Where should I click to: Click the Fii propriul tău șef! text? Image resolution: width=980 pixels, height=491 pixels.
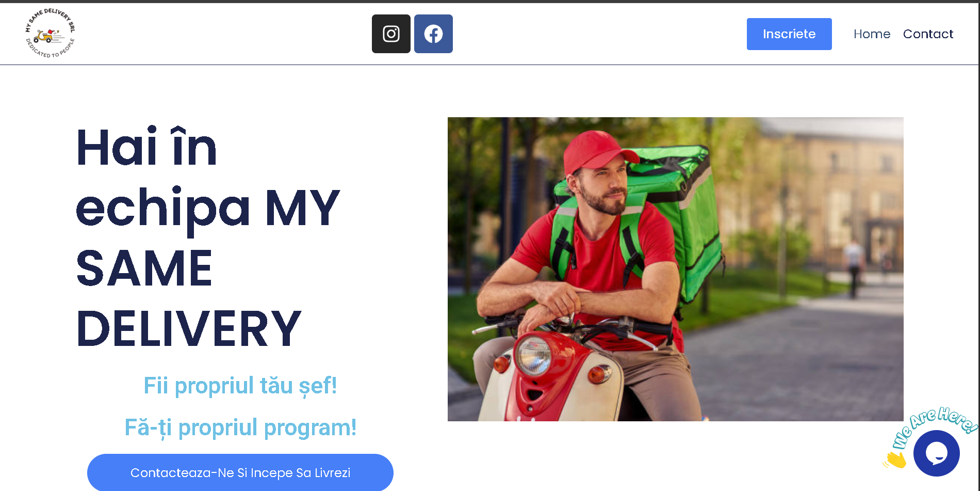(240, 386)
